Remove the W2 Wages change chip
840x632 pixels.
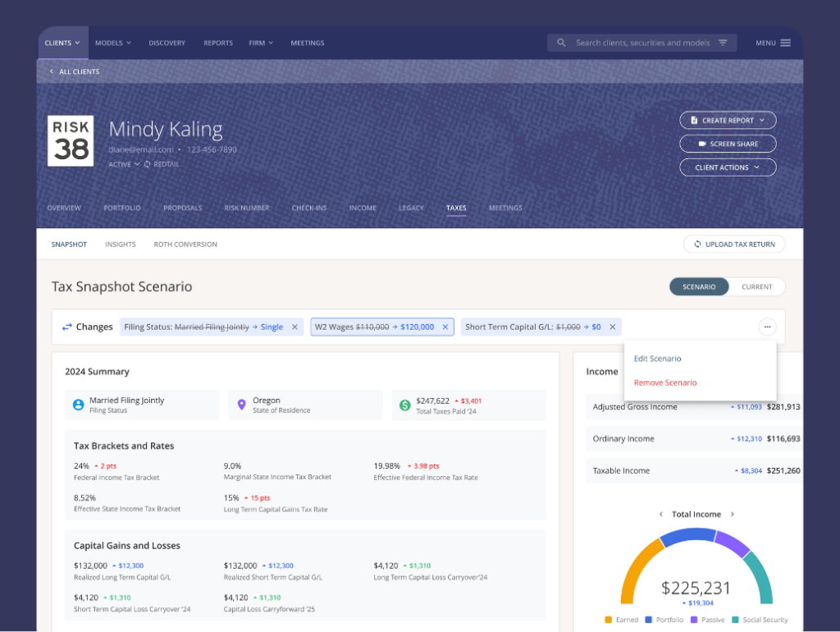pos(445,327)
